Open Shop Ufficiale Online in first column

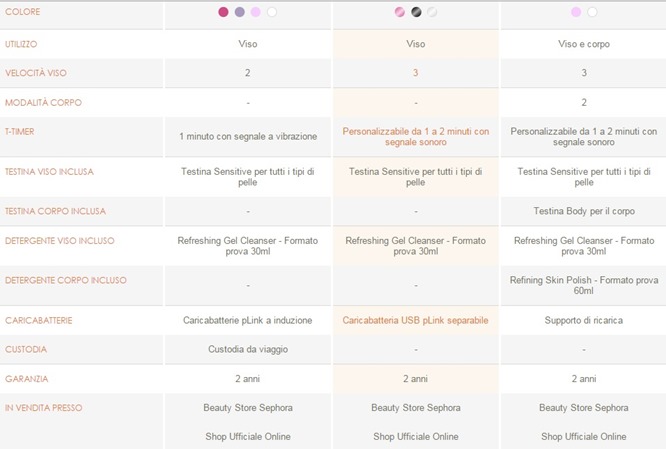[x=248, y=436]
